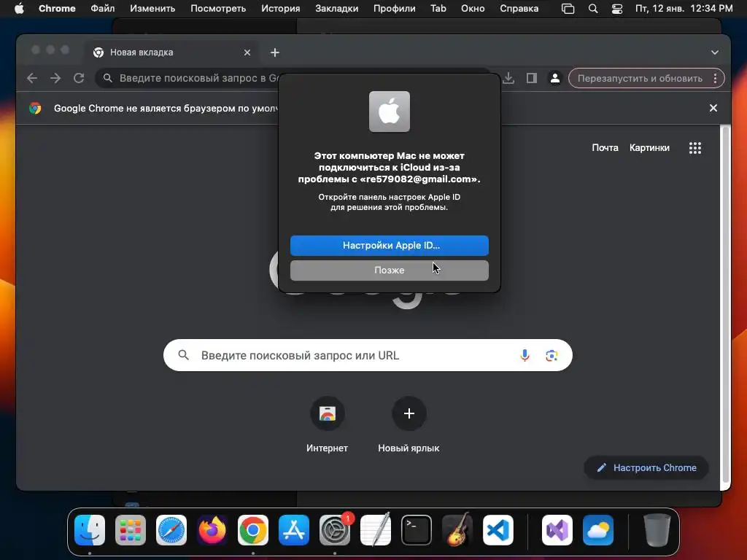Open the Chrome downloads icon

(508, 78)
